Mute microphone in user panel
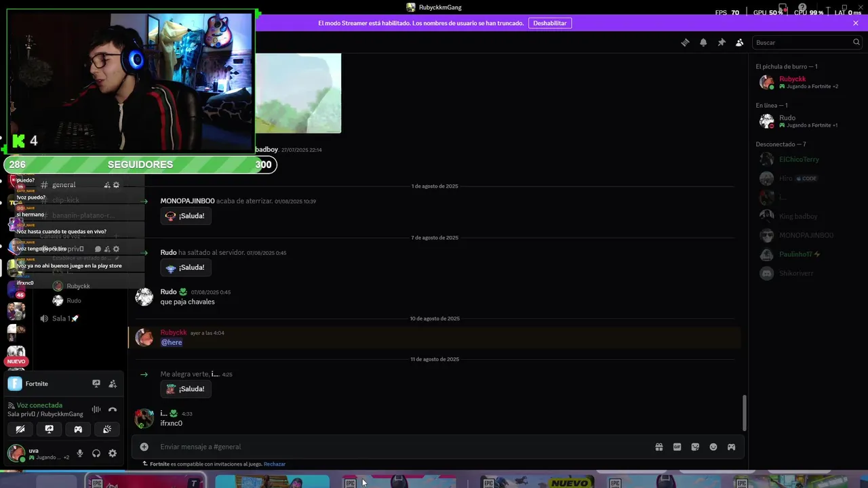 80,453
